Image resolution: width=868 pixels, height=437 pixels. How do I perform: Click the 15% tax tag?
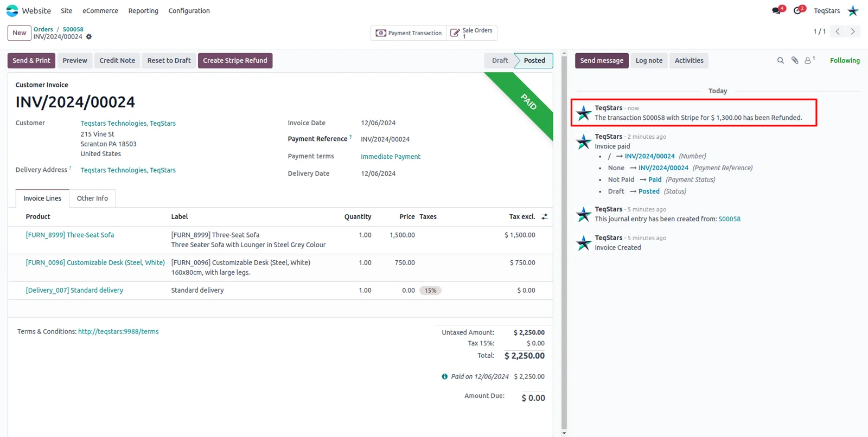click(x=431, y=291)
